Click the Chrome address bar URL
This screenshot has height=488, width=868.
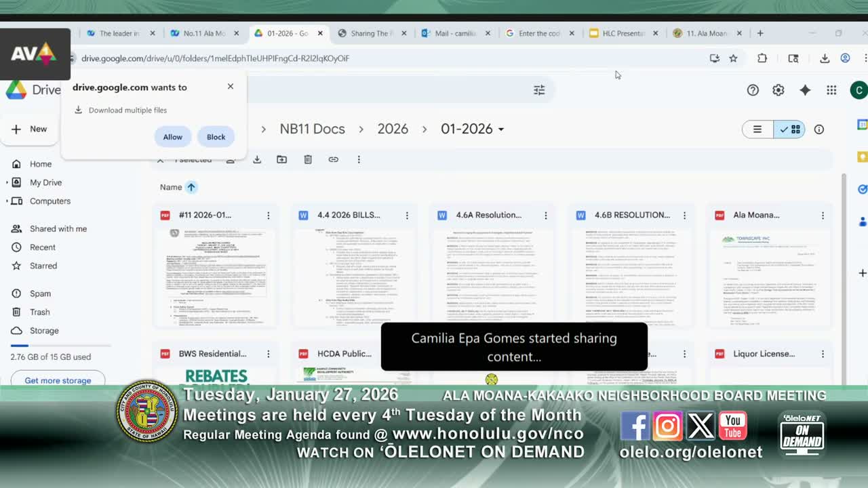tap(216, 58)
